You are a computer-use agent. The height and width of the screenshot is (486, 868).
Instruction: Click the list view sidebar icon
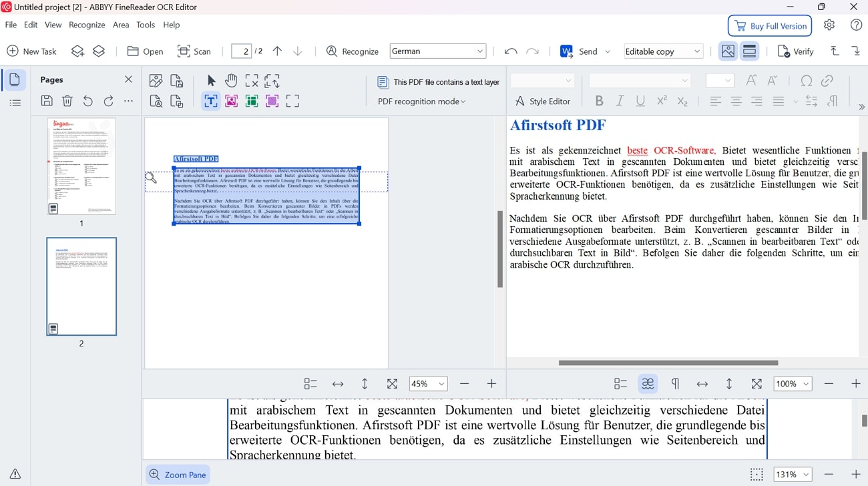click(x=15, y=103)
